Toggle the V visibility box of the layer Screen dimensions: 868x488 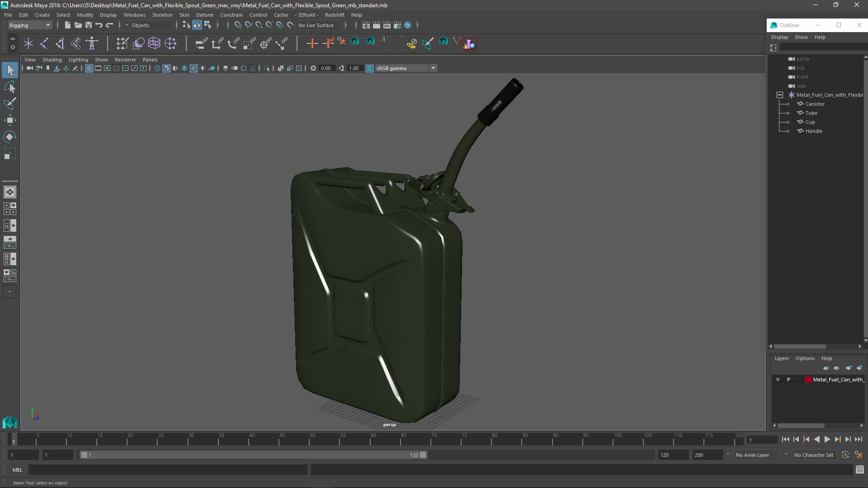coord(778,380)
